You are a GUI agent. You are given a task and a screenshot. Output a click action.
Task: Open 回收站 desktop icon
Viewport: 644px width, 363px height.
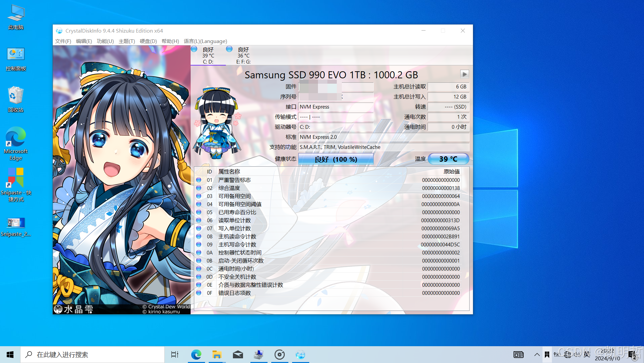tap(16, 99)
